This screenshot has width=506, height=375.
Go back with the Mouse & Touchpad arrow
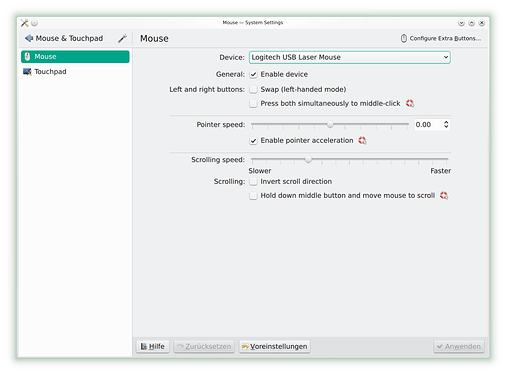click(x=29, y=38)
